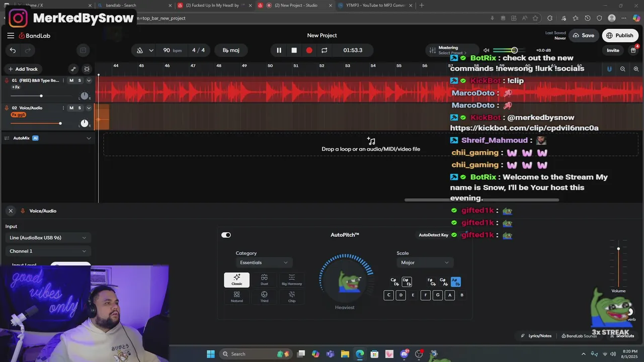The width and height of the screenshot is (644, 362).
Task: Adjust the master volume slider
Action: pos(505,50)
